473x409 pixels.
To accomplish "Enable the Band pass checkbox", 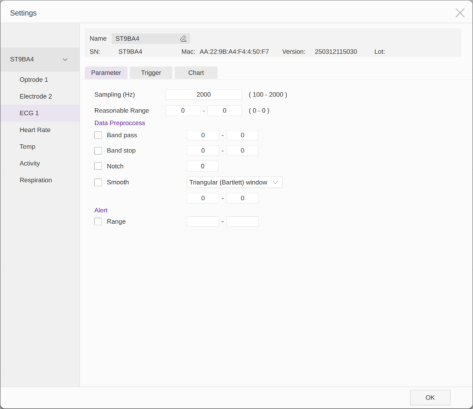I will pyautogui.click(x=98, y=135).
